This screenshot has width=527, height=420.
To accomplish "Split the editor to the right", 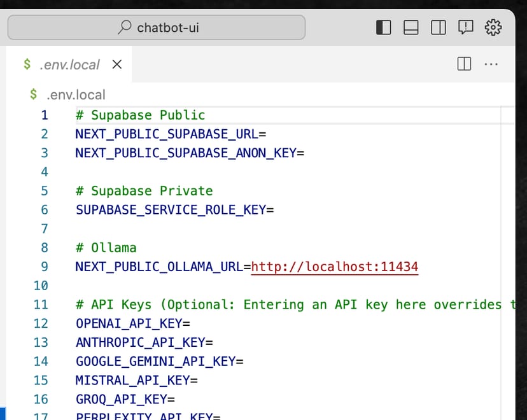I will pyautogui.click(x=464, y=64).
